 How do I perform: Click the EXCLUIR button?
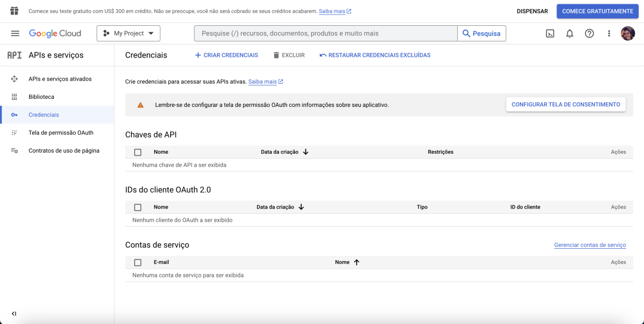point(289,55)
